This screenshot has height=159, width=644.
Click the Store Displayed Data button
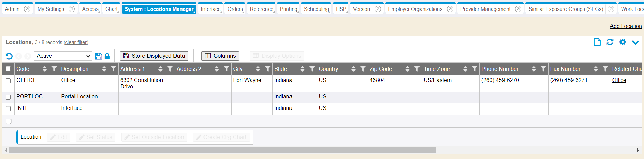click(154, 56)
